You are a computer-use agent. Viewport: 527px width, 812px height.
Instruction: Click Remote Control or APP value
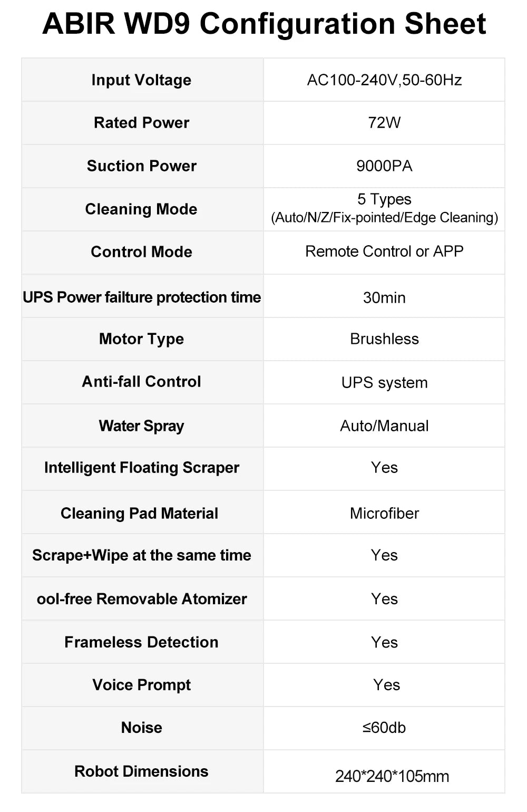384,252
